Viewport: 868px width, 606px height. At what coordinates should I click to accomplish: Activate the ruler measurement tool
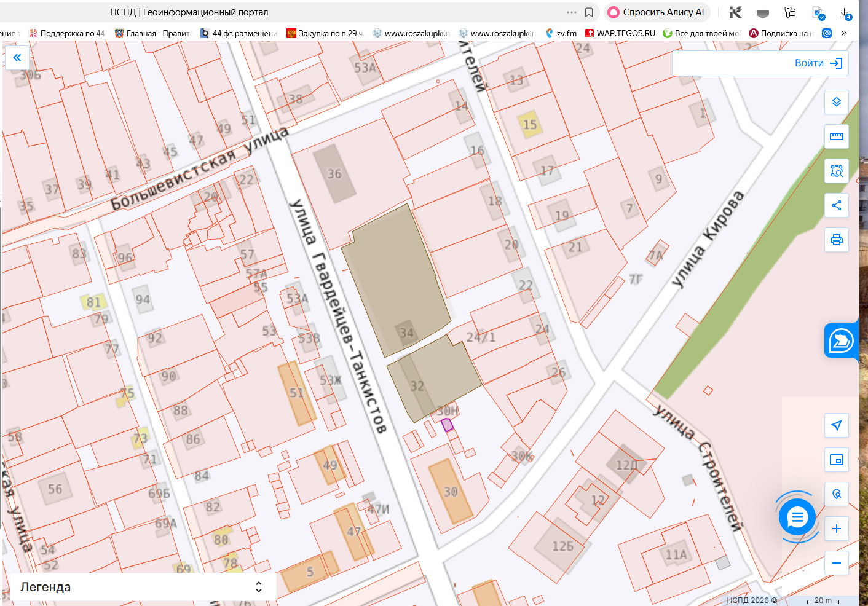(x=837, y=136)
